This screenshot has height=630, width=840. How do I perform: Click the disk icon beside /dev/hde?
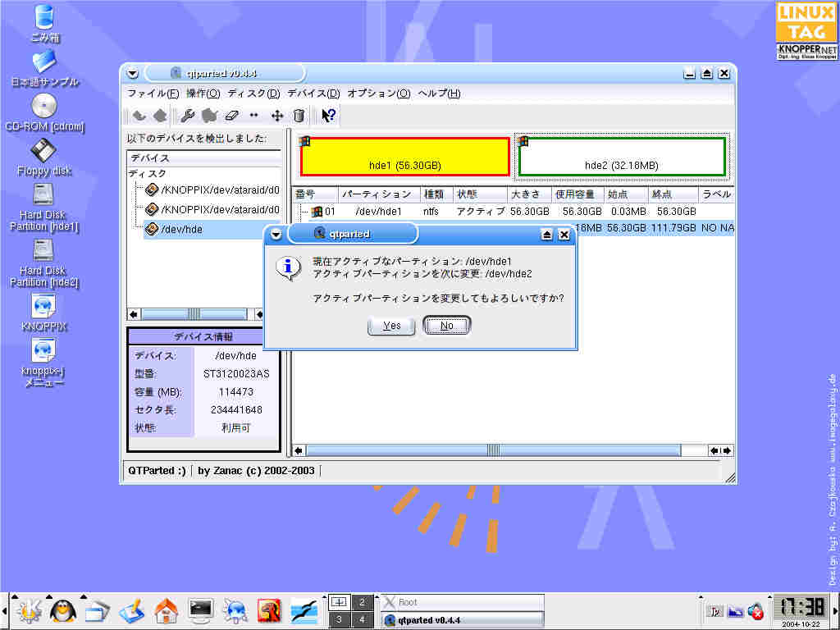152,230
